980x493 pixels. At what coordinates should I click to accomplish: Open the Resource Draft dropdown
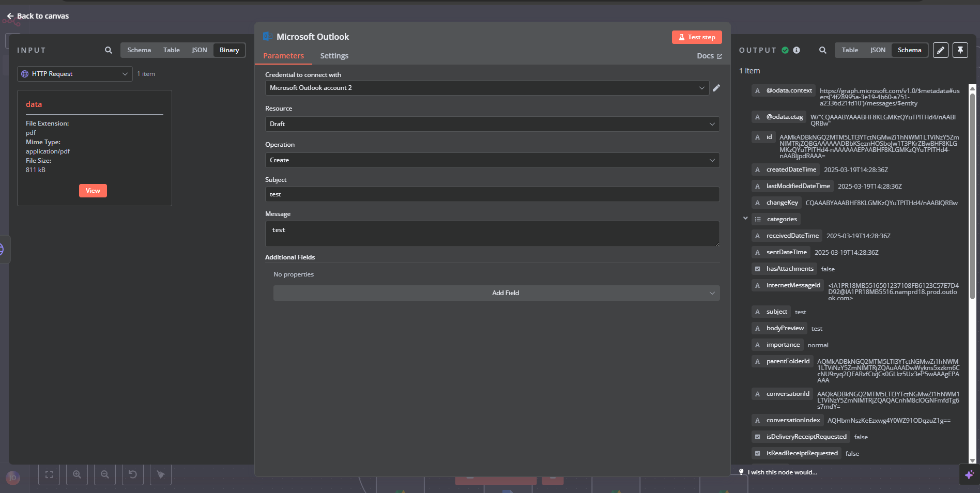click(x=492, y=124)
